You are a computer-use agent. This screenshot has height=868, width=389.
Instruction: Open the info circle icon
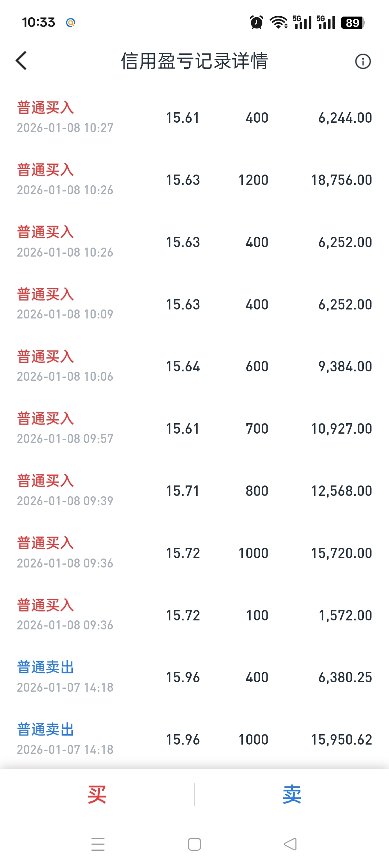tap(363, 62)
